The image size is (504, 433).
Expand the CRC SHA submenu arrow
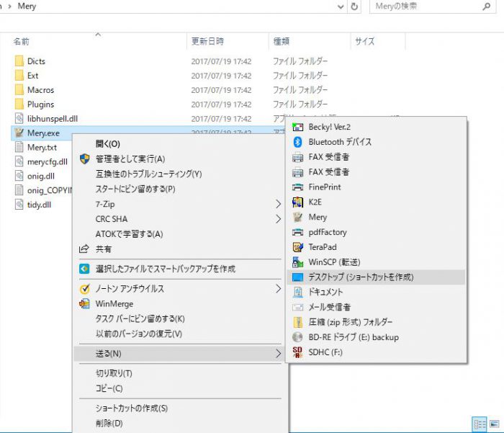278,219
